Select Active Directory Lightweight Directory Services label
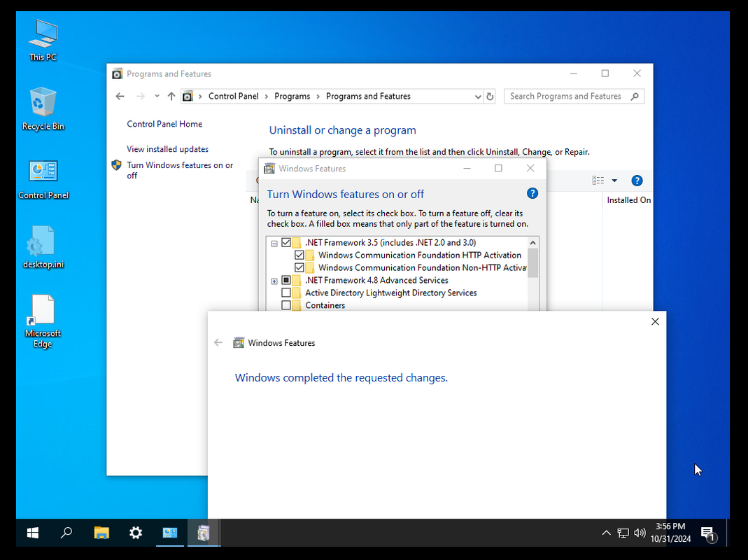Viewport: 748px width, 560px height. (390, 293)
